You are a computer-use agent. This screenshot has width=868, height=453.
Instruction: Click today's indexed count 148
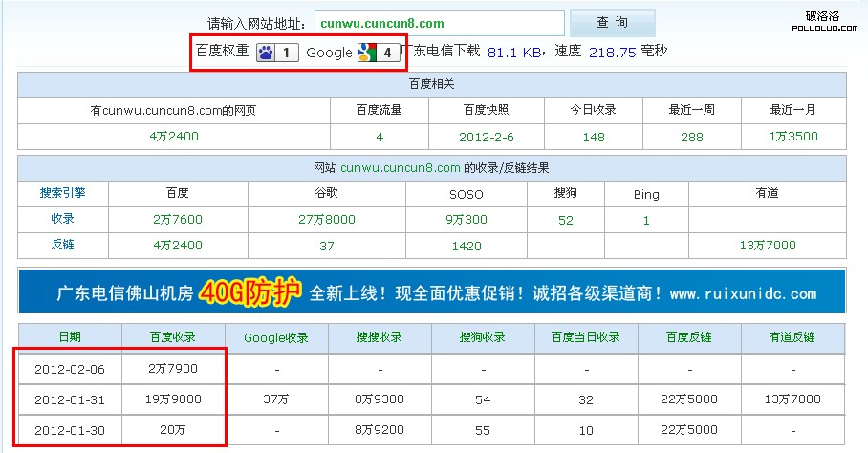click(594, 137)
